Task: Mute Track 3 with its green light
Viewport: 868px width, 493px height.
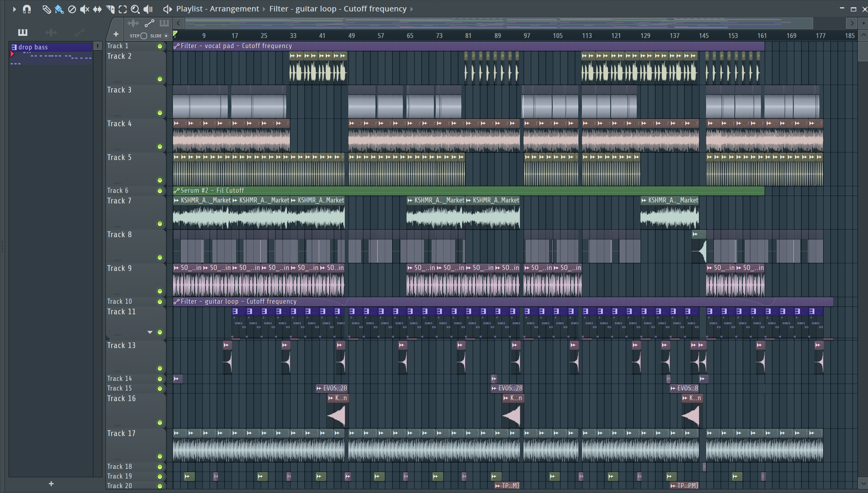Action: tap(160, 113)
